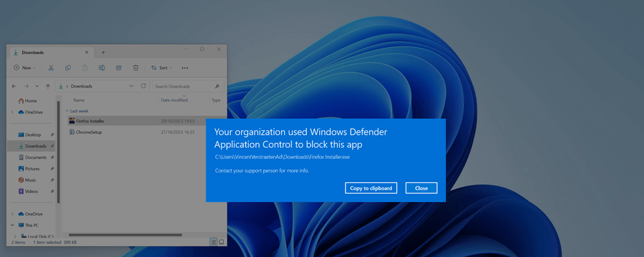
Task: Collapse the This PC node
Action: pyautogui.click(x=12, y=225)
